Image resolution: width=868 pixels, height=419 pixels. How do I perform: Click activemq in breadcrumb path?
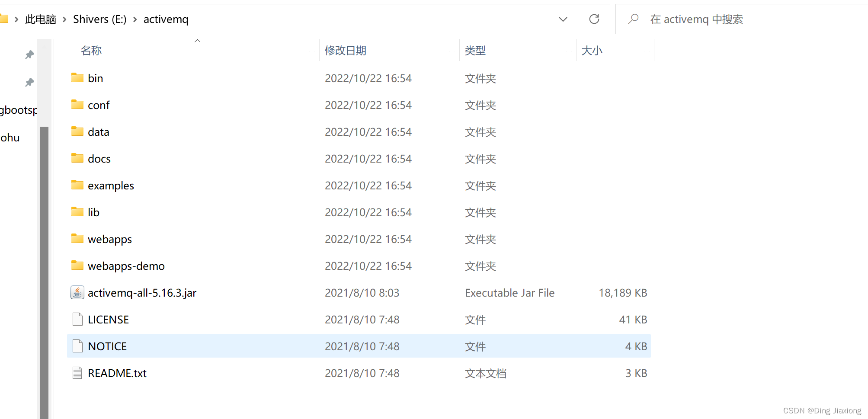(x=166, y=19)
